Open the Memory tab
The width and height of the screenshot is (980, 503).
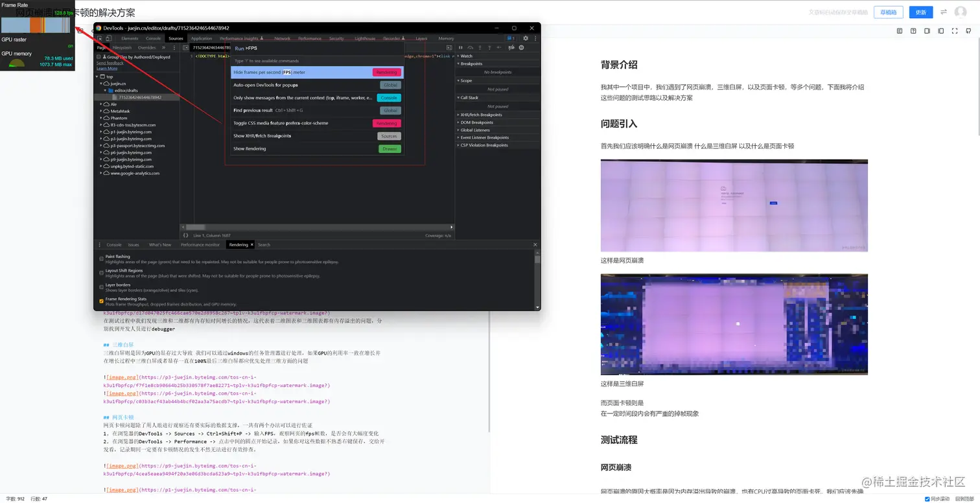coord(446,38)
